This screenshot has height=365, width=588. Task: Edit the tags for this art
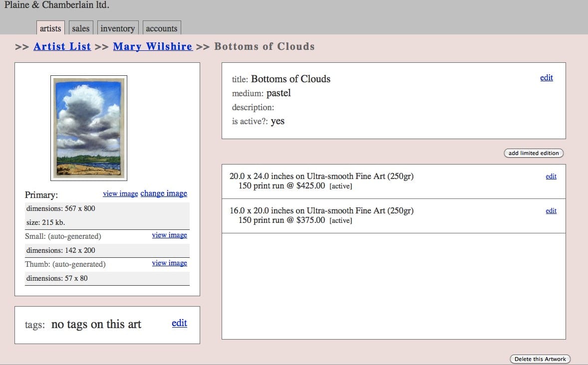point(179,323)
